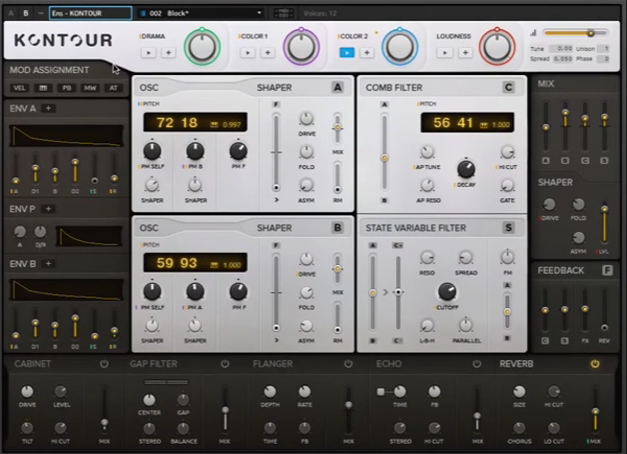Click the OSC A pitch display 72 18
The image size is (627, 454).
[x=195, y=122]
